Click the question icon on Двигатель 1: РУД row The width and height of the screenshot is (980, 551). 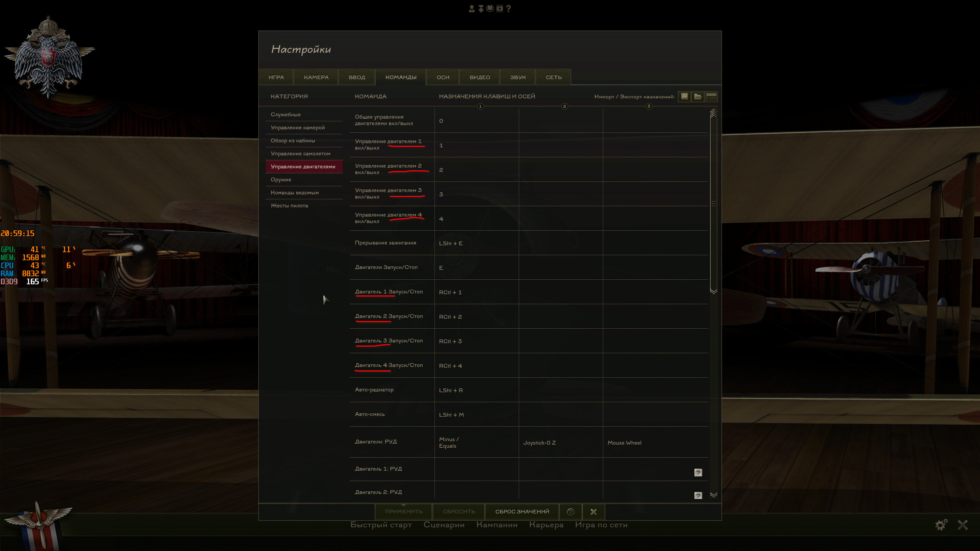point(698,473)
